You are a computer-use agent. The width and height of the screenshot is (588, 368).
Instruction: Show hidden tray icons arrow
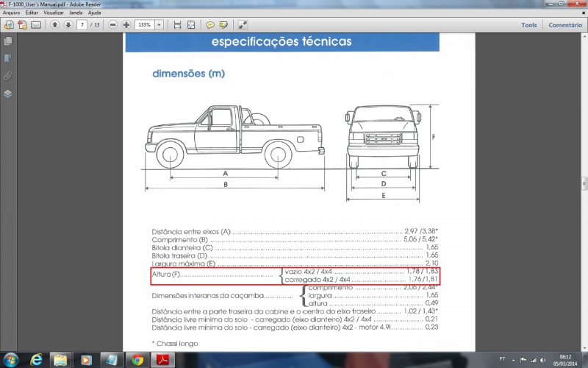pos(513,360)
